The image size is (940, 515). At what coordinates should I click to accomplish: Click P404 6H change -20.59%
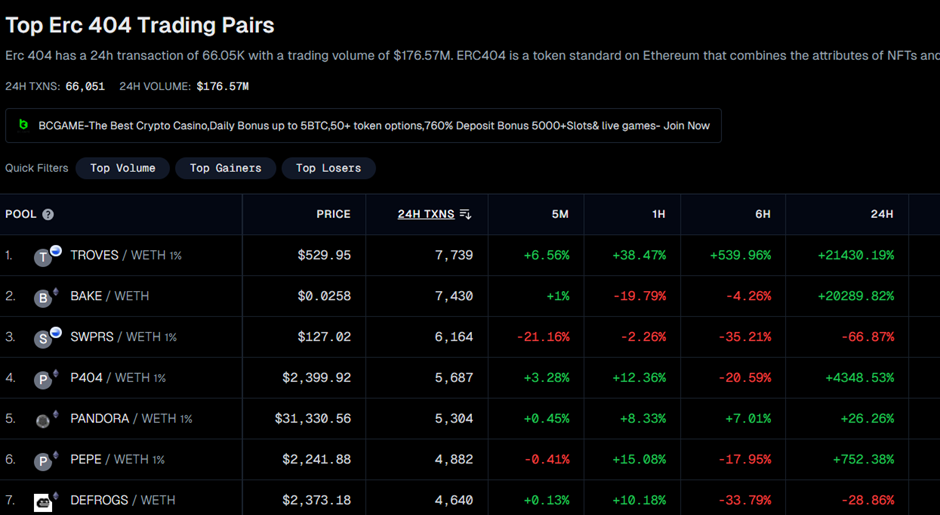point(745,378)
